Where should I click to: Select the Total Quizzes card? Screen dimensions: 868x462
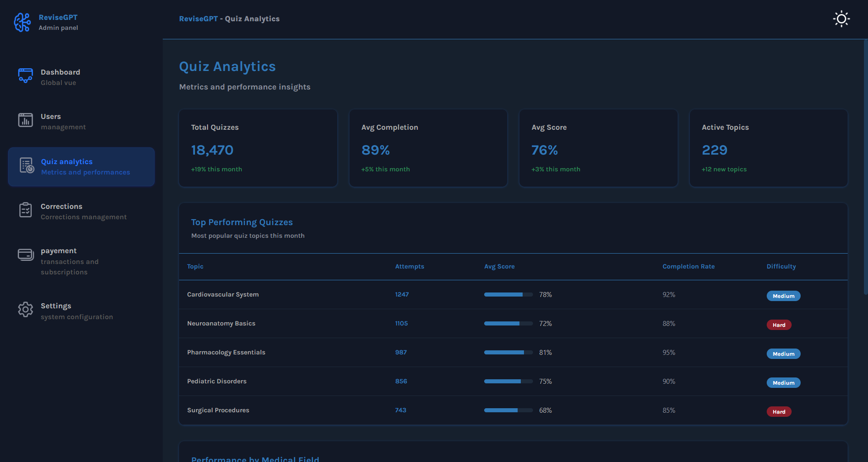coord(258,148)
